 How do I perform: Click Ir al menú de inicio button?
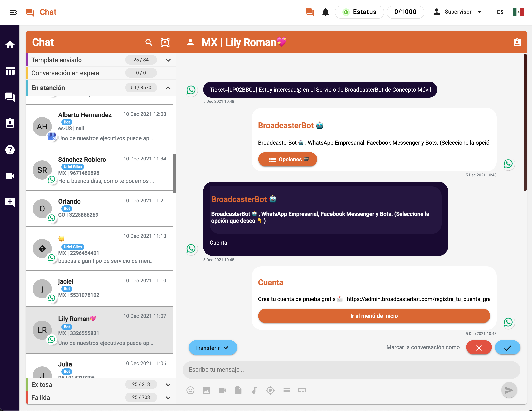pos(374,316)
